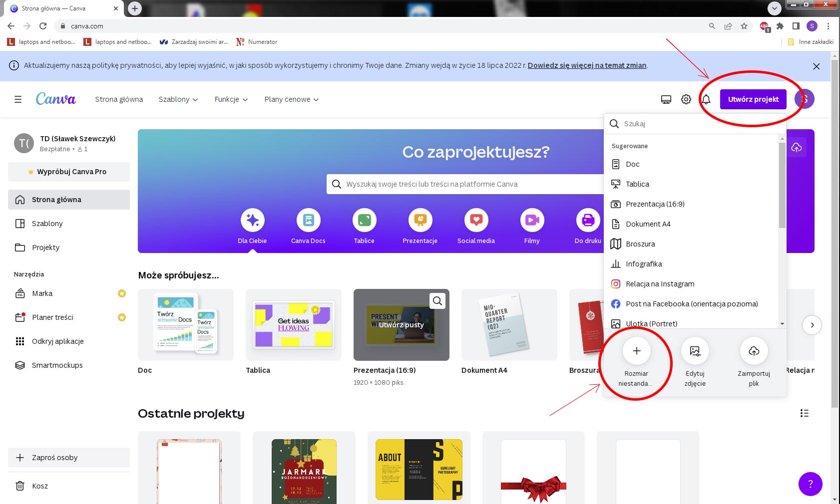The image size is (840, 504).
Task: Select the Tablice category icon
Action: [x=364, y=220]
